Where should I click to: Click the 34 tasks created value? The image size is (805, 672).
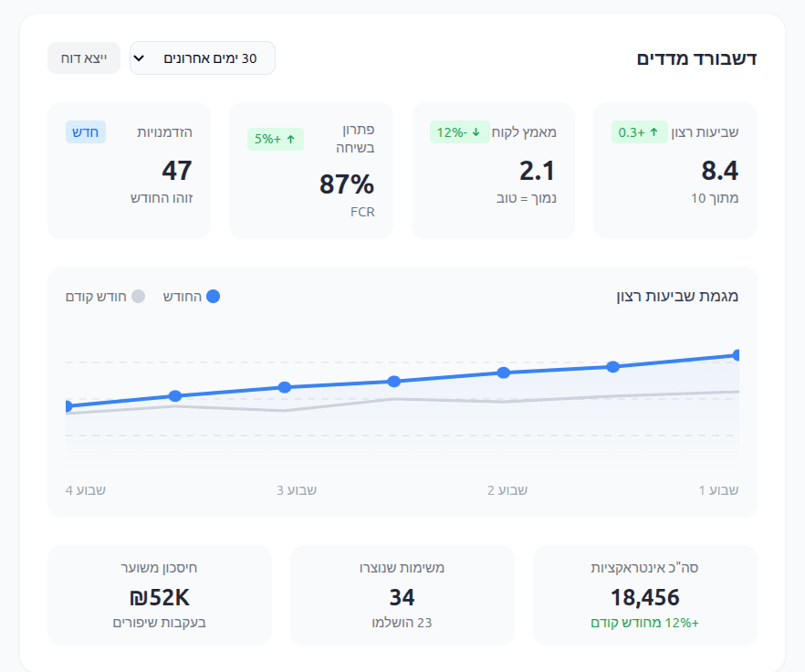402,597
